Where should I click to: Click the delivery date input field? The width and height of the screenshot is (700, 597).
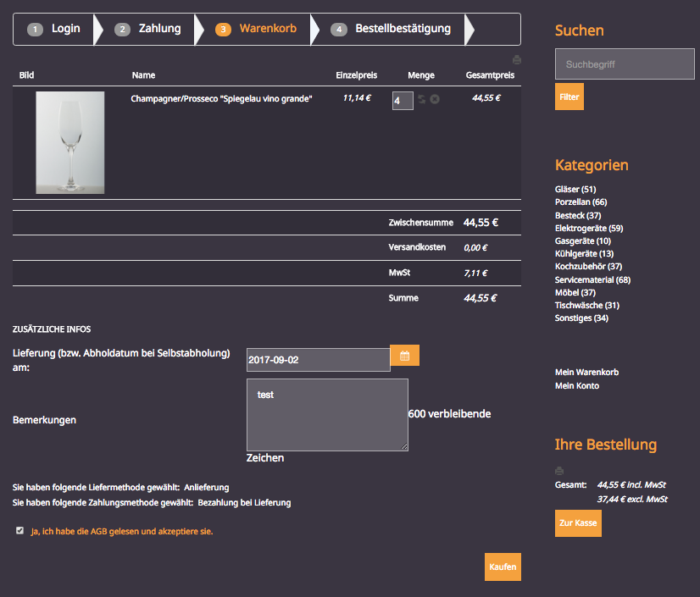[318, 360]
